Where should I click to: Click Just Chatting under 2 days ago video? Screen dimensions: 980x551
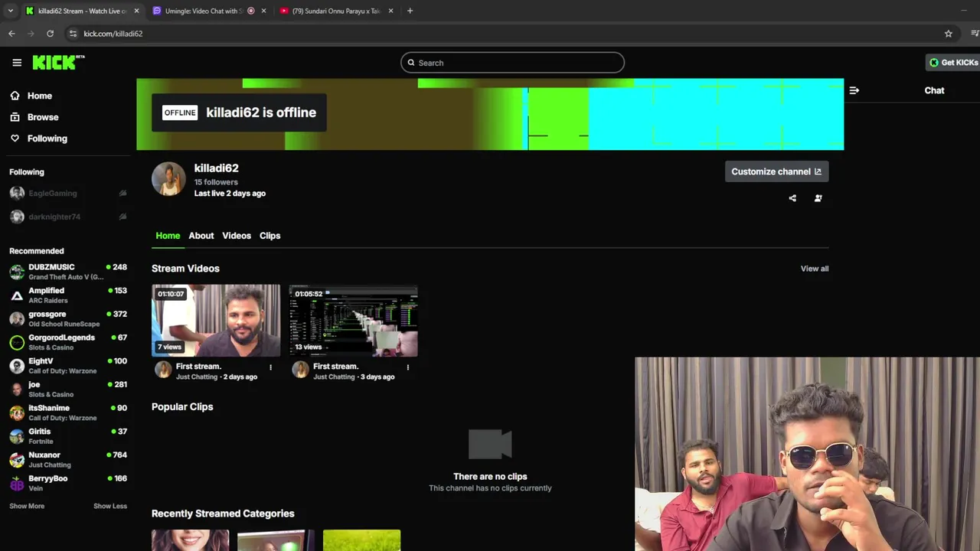197,377
